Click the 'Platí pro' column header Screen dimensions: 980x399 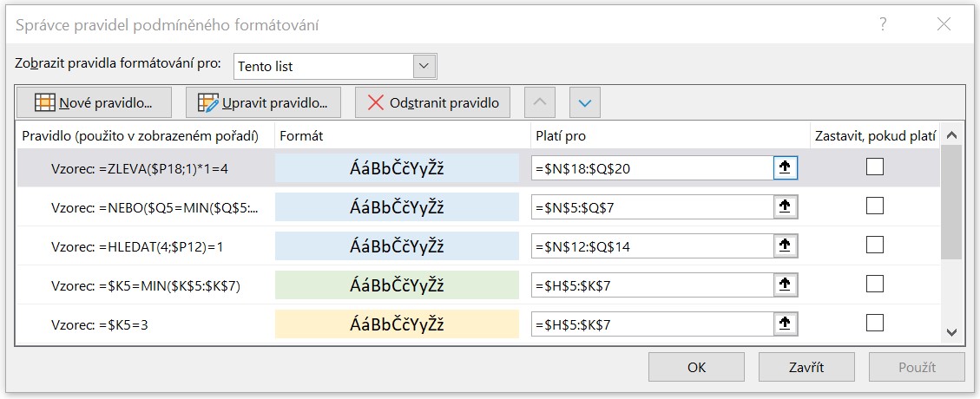[669, 135]
